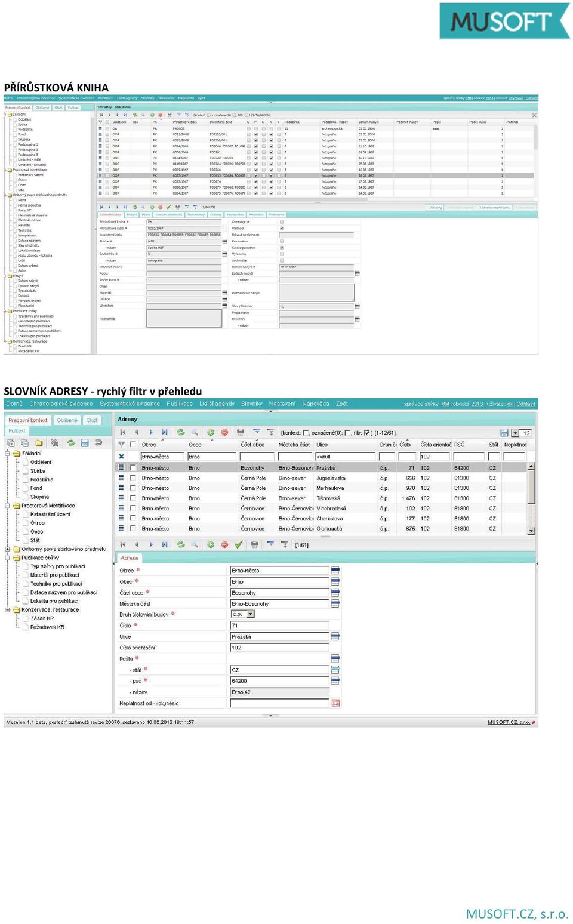The height and width of the screenshot is (924, 573).
Task: Open row menu icon for Bosonohy row
Action: tap(121, 467)
